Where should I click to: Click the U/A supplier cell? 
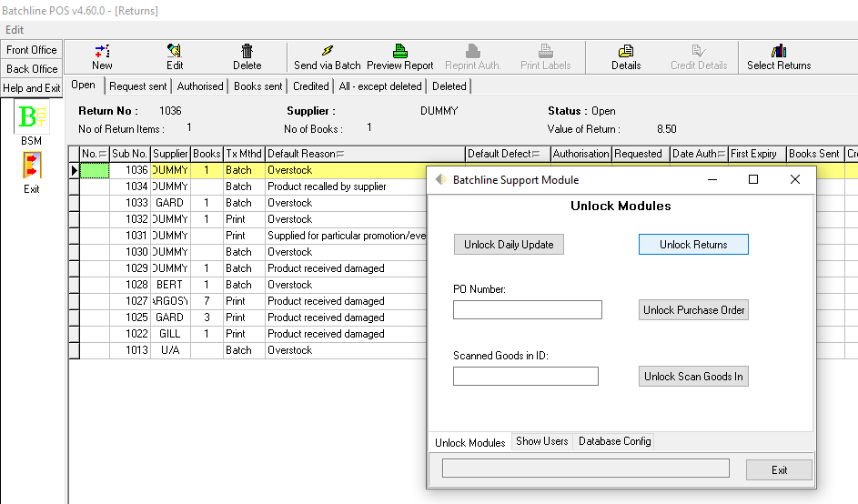pyautogui.click(x=170, y=351)
